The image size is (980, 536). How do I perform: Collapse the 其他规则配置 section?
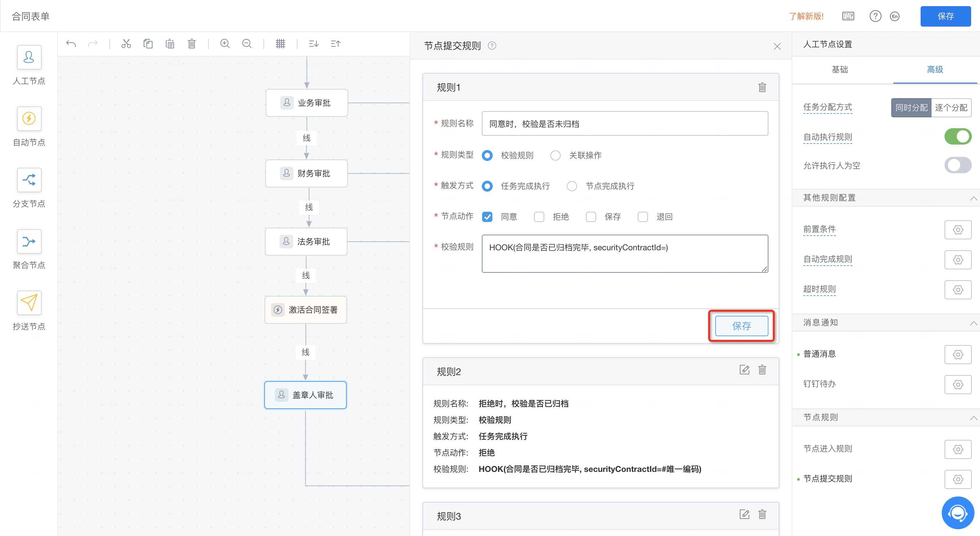[x=973, y=198]
